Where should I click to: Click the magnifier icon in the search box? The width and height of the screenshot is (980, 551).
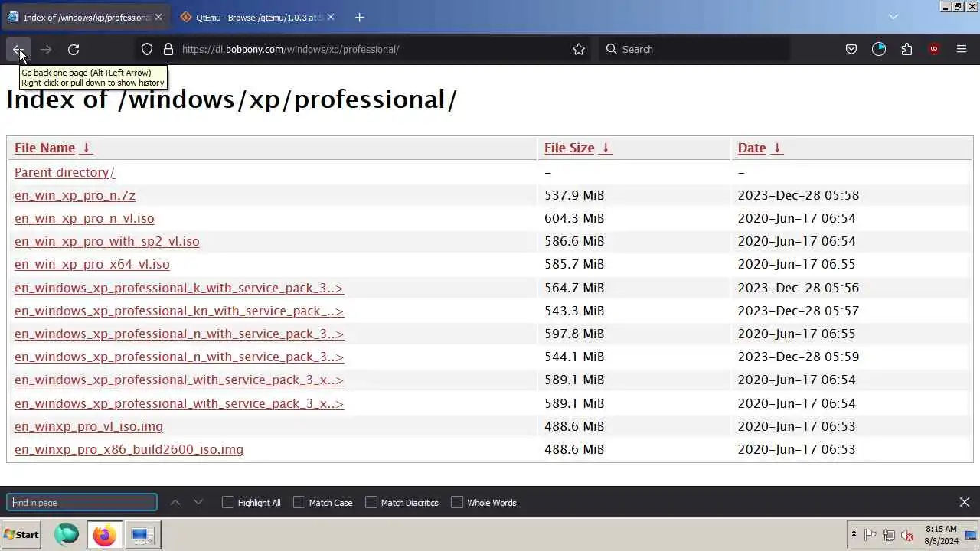tap(611, 49)
